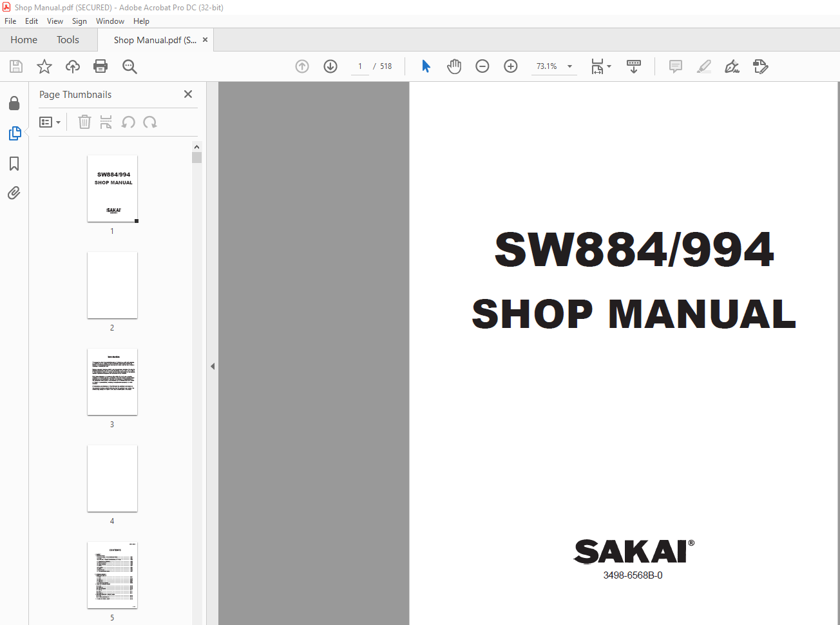
Task: Add file to starred with star icon
Action: (44, 66)
